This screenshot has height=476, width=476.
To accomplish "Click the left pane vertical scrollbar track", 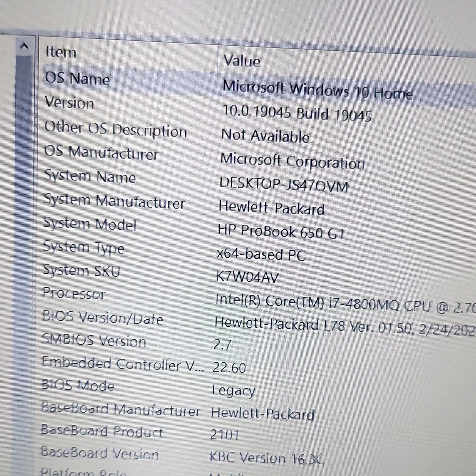I will pyautogui.click(x=23, y=265).
